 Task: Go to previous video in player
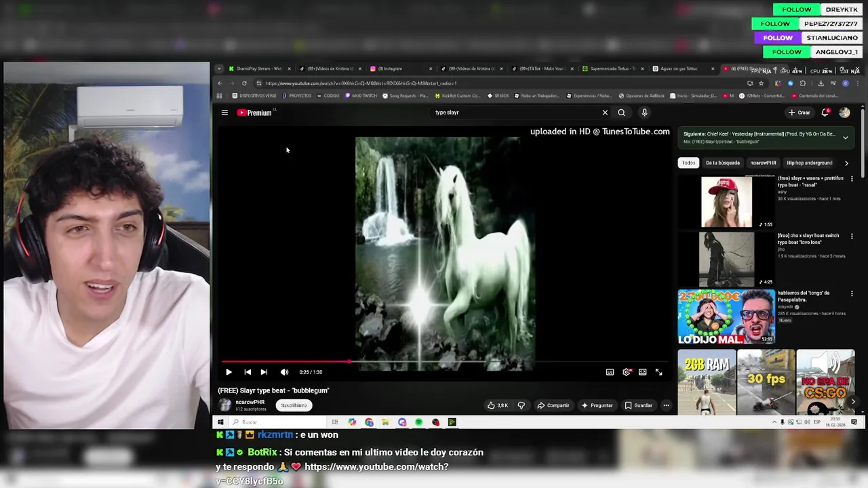248,372
